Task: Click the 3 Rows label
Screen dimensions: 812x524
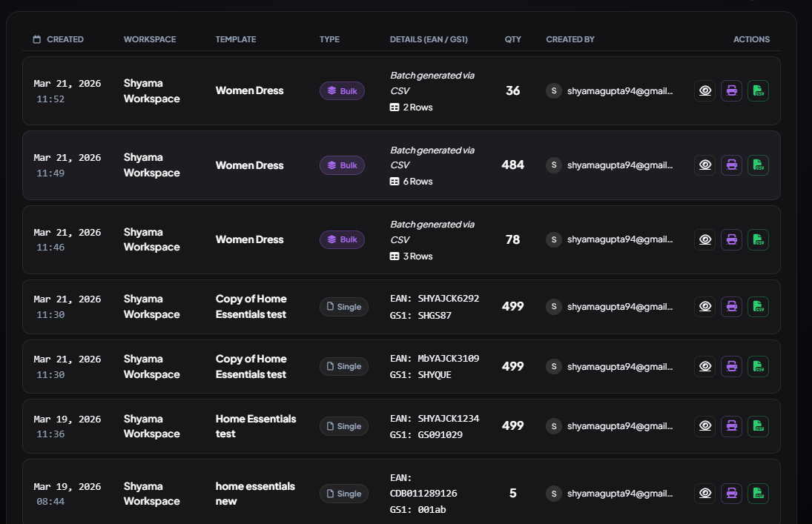Action: click(418, 256)
